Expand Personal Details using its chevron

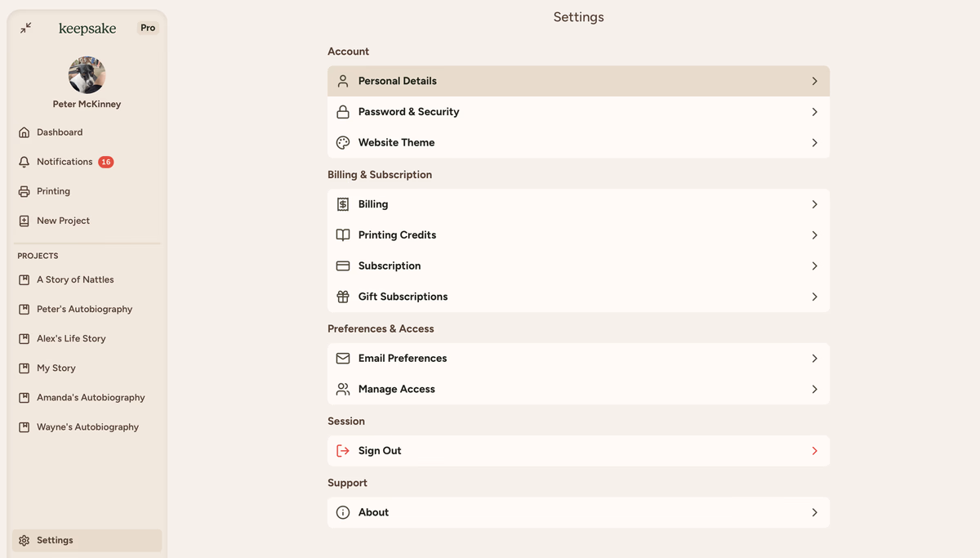tap(814, 81)
